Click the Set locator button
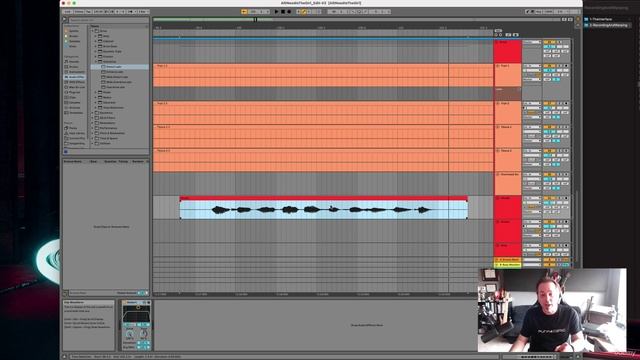640x360 pixels. 498,31
